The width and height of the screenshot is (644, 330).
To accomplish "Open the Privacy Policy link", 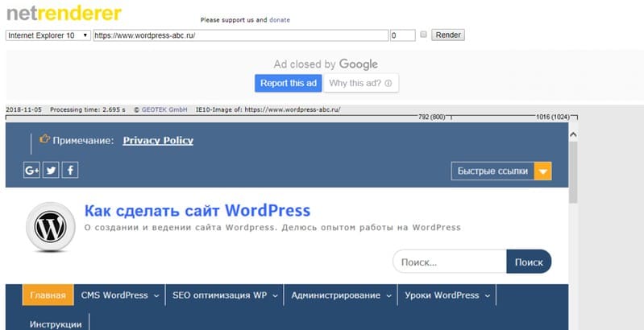I will tap(158, 140).
